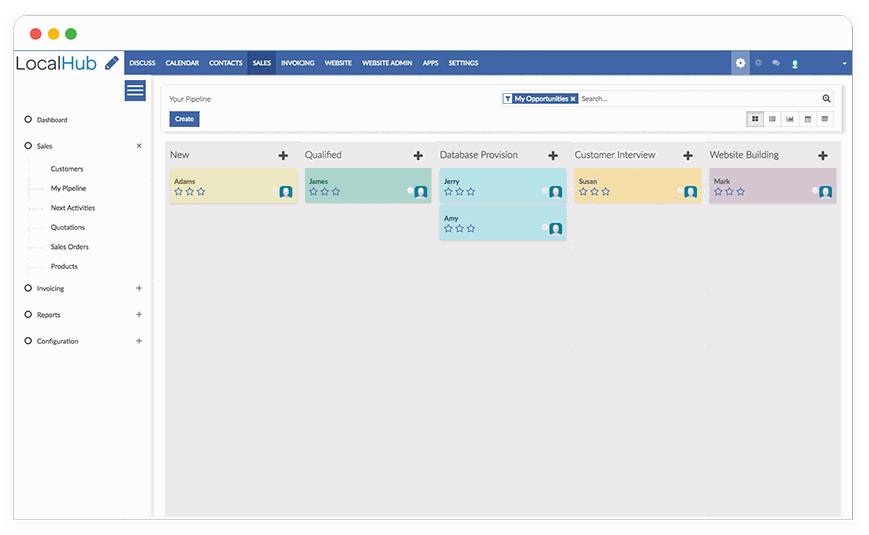Open the conversations chat bubble icon

[x=776, y=63]
